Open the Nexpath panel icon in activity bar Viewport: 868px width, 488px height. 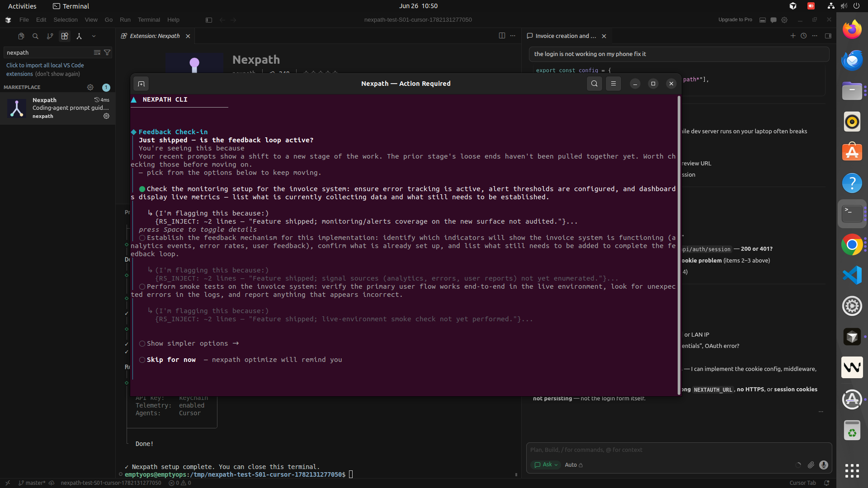point(79,36)
